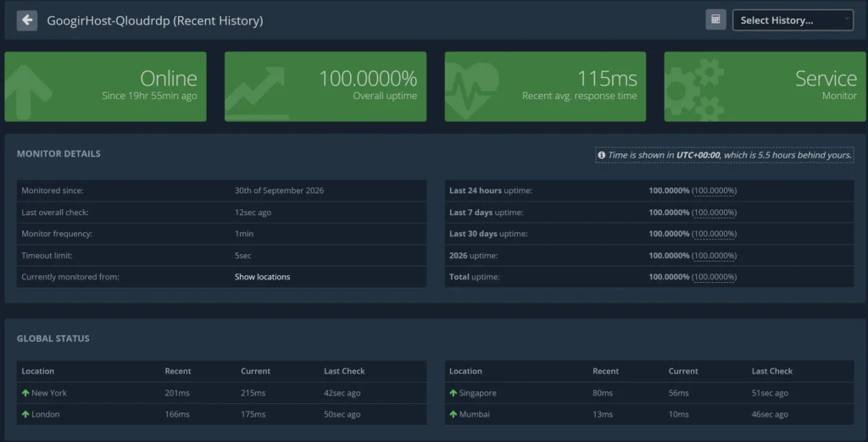Click the green arrow next to Singapore
The image size is (868, 442).
coord(453,393)
